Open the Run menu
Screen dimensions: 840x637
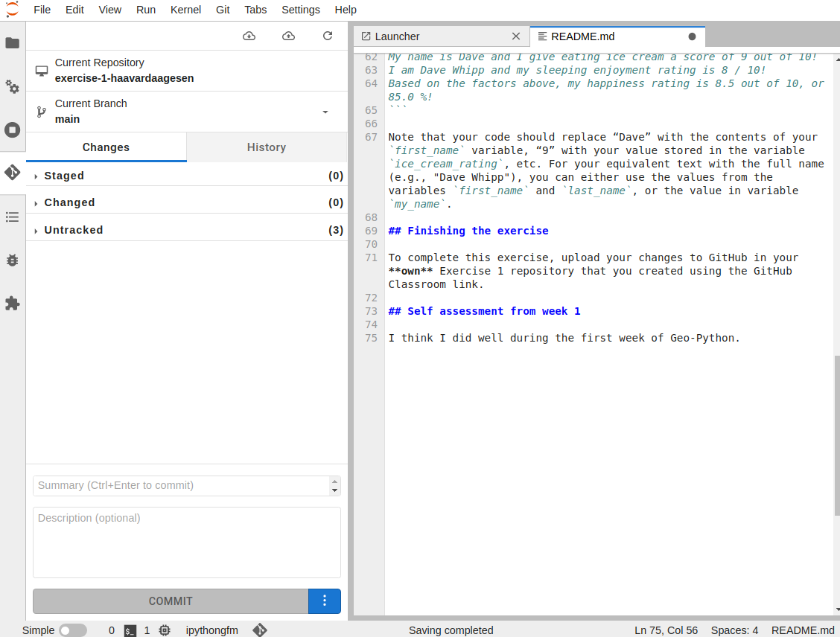146,10
